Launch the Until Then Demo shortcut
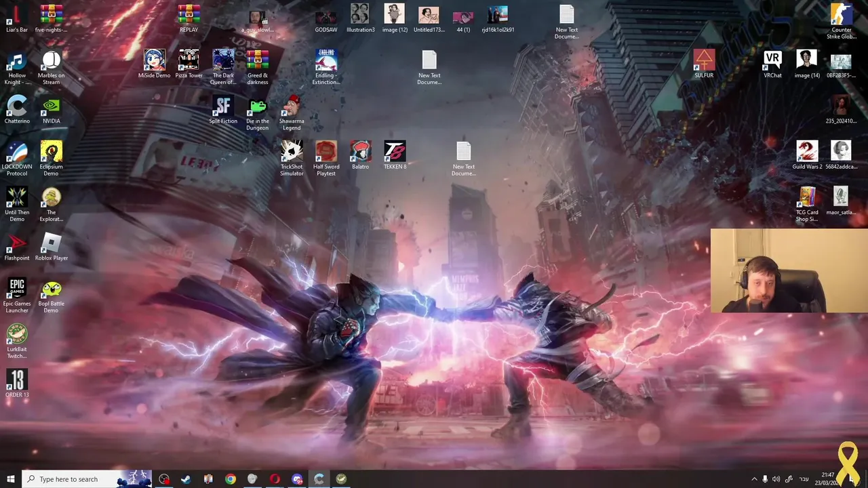The width and height of the screenshot is (868, 488). pyautogui.click(x=17, y=204)
